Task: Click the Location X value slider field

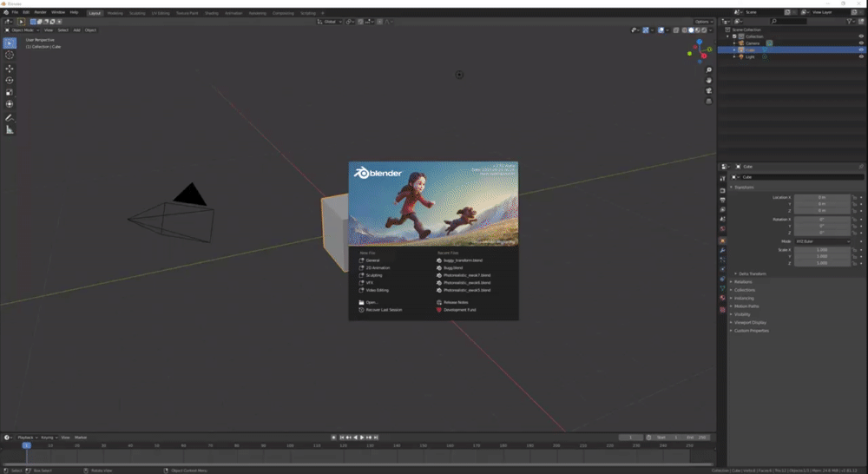Action: click(x=822, y=197)
